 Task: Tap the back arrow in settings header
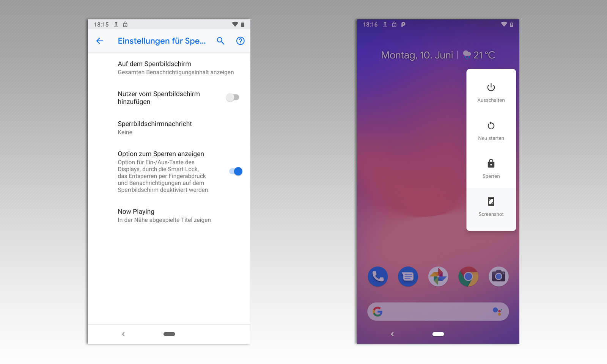click(x=100, y=41)
